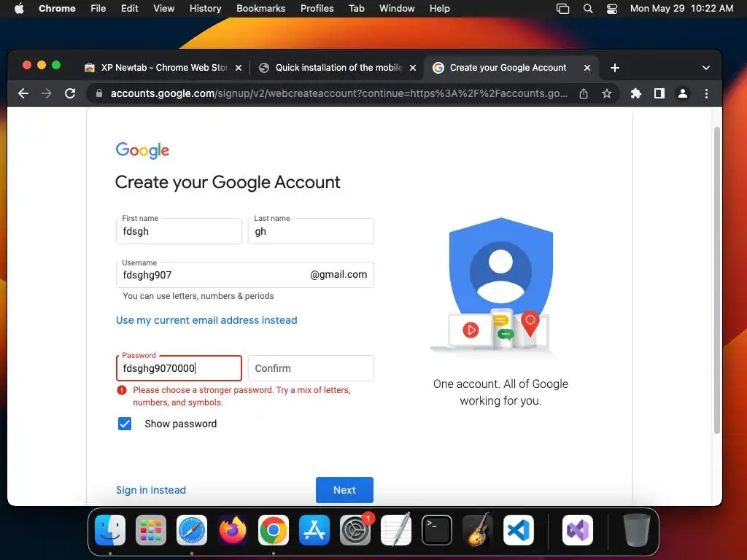Open the Tab menu
The image size is (747, 560).
tap(356, 9)
